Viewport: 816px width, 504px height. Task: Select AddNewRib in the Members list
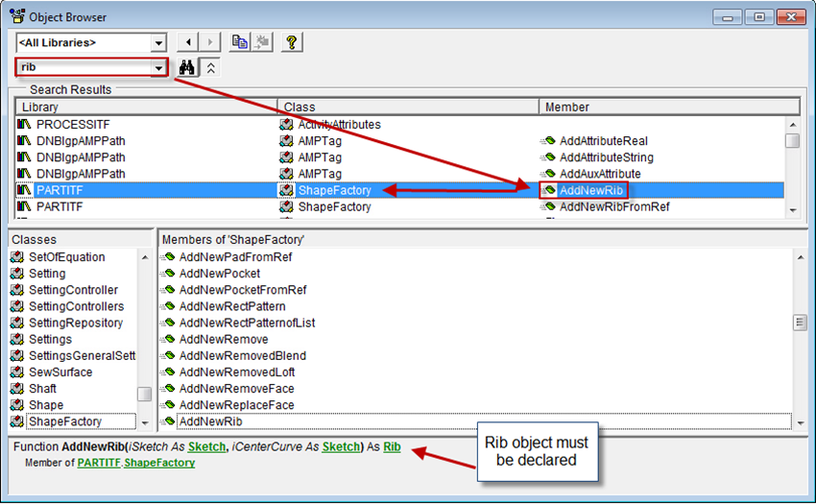(x=210, y=421)
